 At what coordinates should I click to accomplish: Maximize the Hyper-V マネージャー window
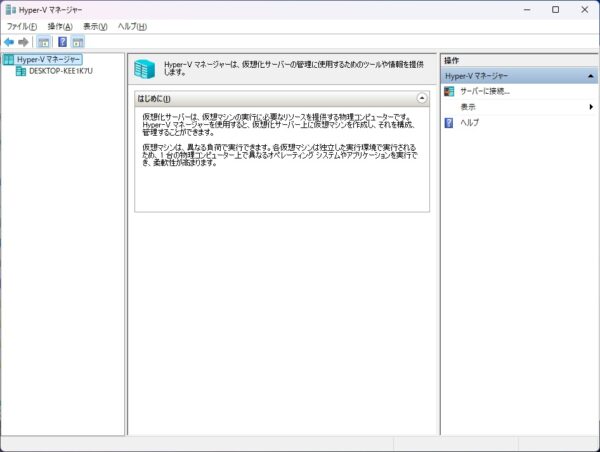coord(556,10)
